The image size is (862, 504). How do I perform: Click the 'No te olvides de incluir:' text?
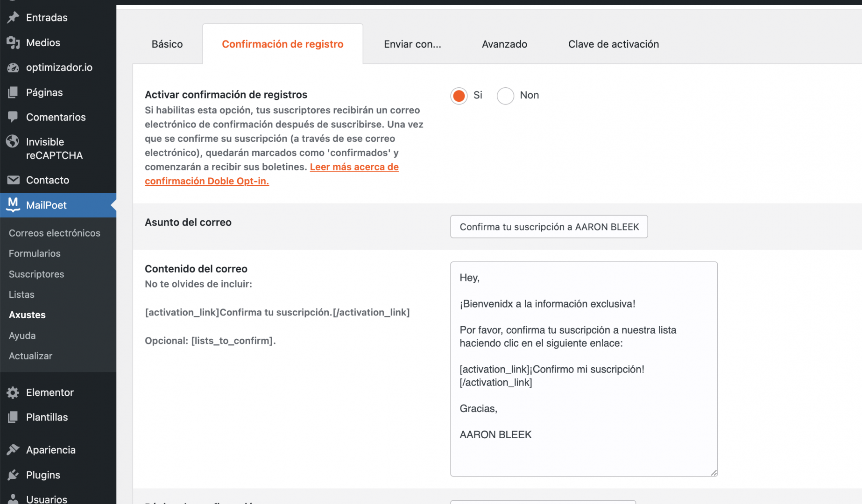pyautogui.click(x=198, y=284)
